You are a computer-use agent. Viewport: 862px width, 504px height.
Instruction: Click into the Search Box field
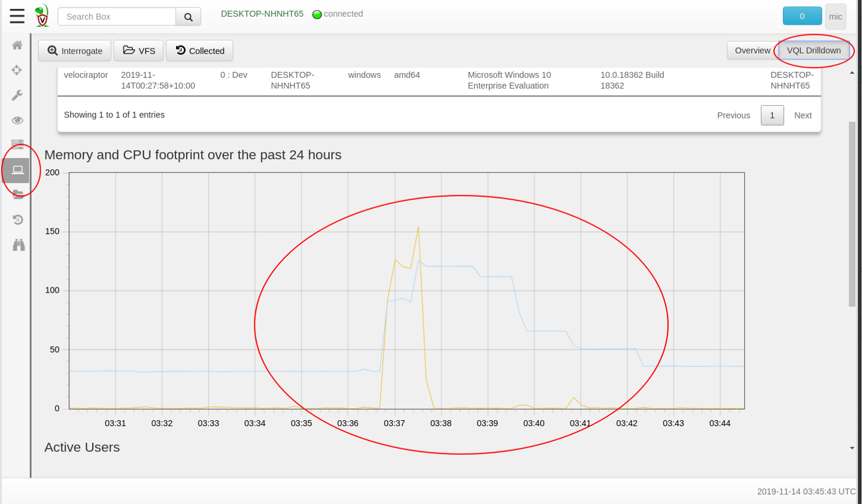pos(117,17)
